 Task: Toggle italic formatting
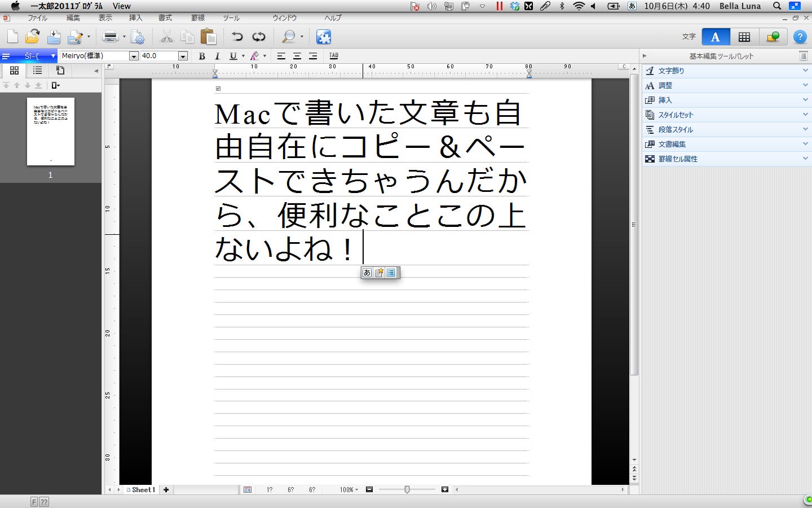pyautogui.click(x=217, y=56)
